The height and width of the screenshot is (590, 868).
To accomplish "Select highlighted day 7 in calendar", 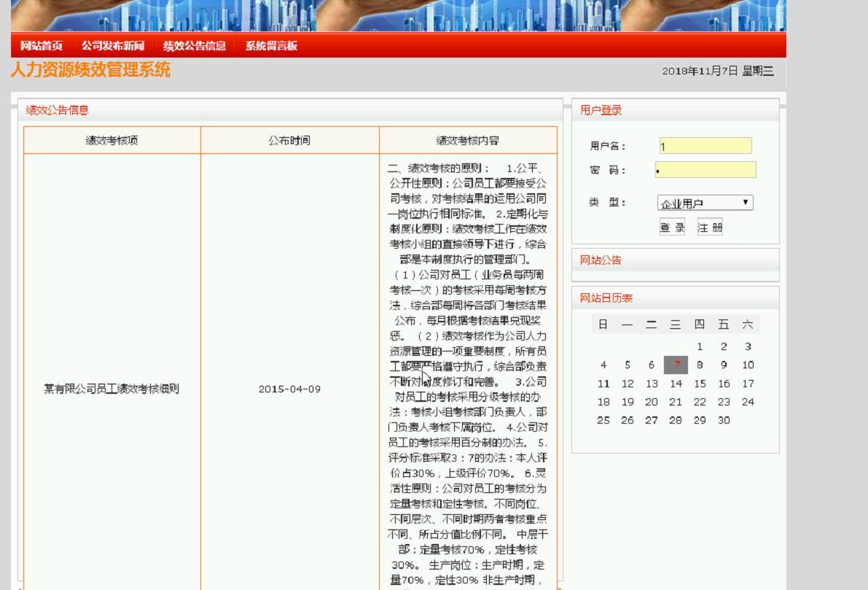I will [676, 365].
